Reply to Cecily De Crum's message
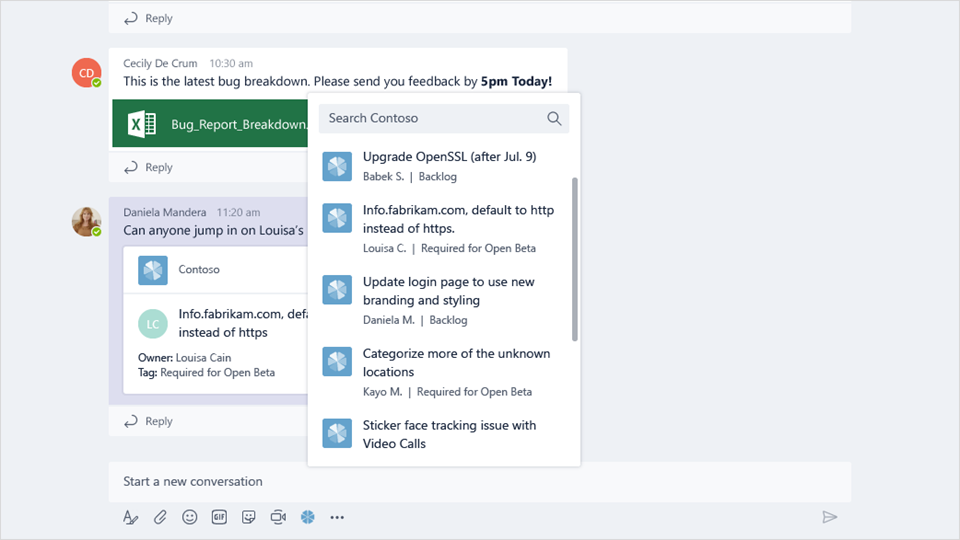The height and width of the screenshot is (540, 960). pos(149,167)
